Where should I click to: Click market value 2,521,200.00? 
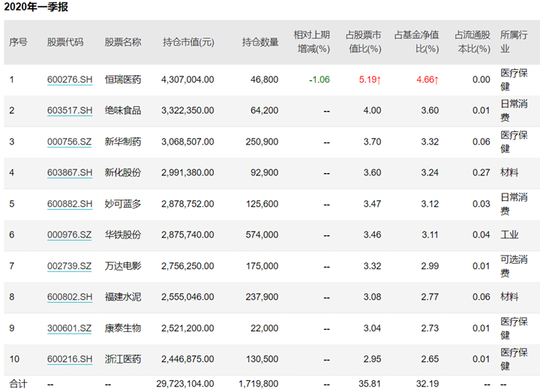187,328
